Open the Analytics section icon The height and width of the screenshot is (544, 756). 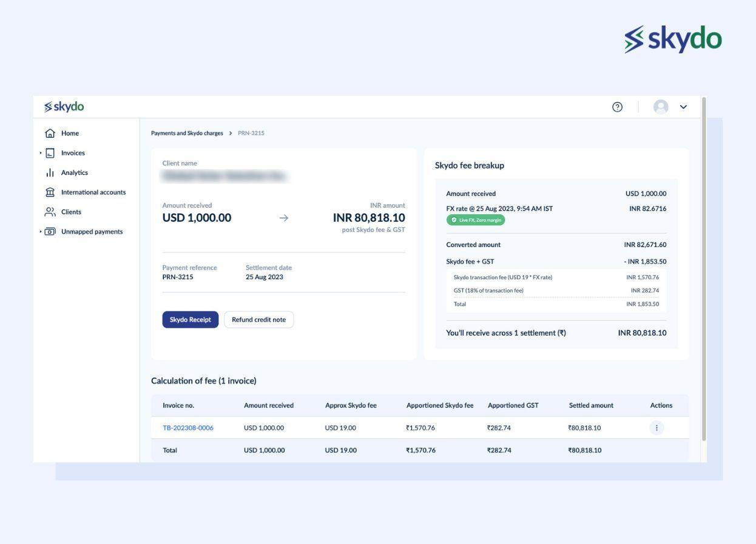coord(52,172)
